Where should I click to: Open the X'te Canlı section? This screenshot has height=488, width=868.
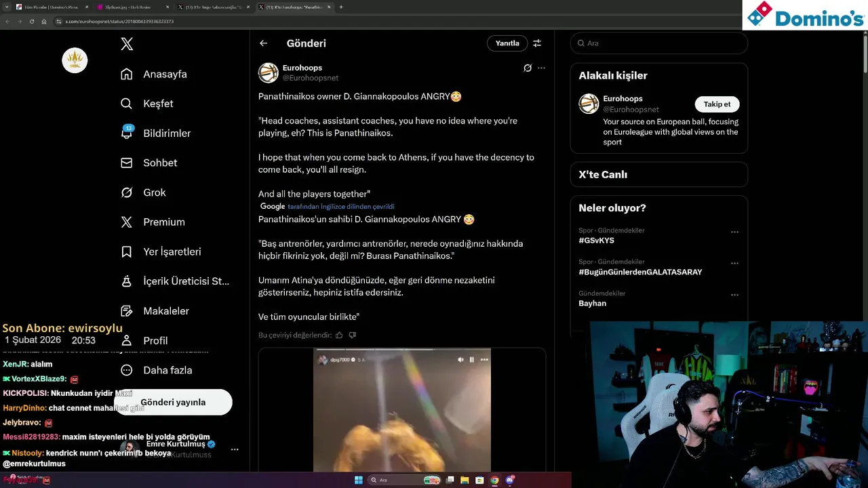pyautogui.click(x=658, y=174)
